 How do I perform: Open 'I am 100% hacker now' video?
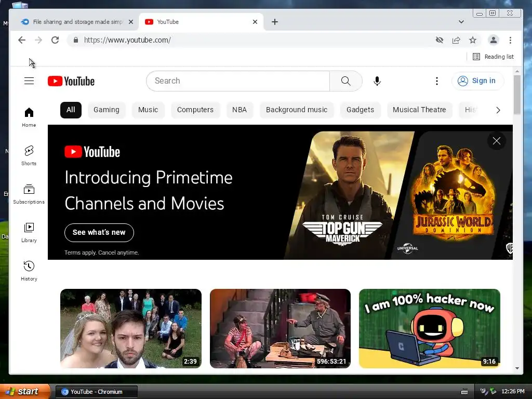point(430,328)
